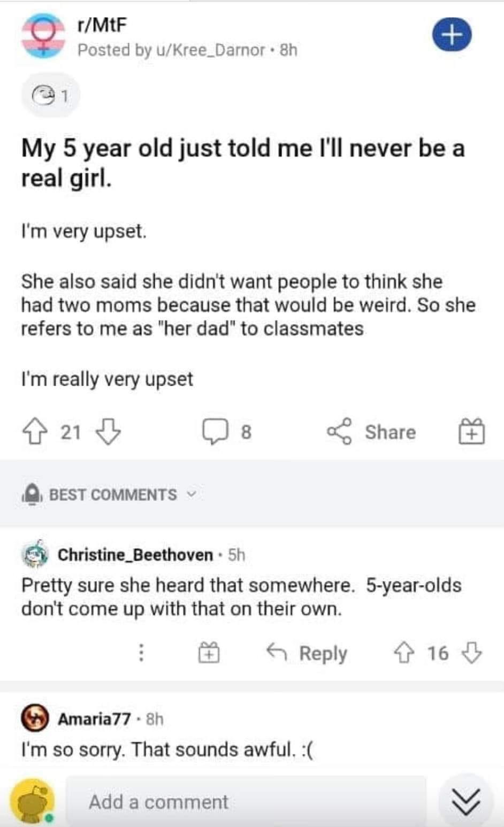Focus the Add a comment field
This screenshot has width=504, height=827.
click(246, 802)
